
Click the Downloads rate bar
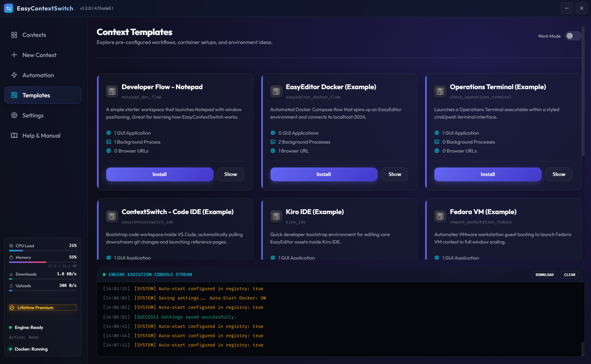(x=43, y=279)
